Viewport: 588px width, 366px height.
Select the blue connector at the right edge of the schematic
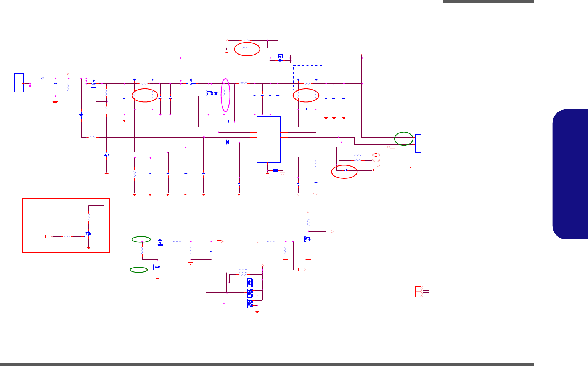click(x=418, y=143)
